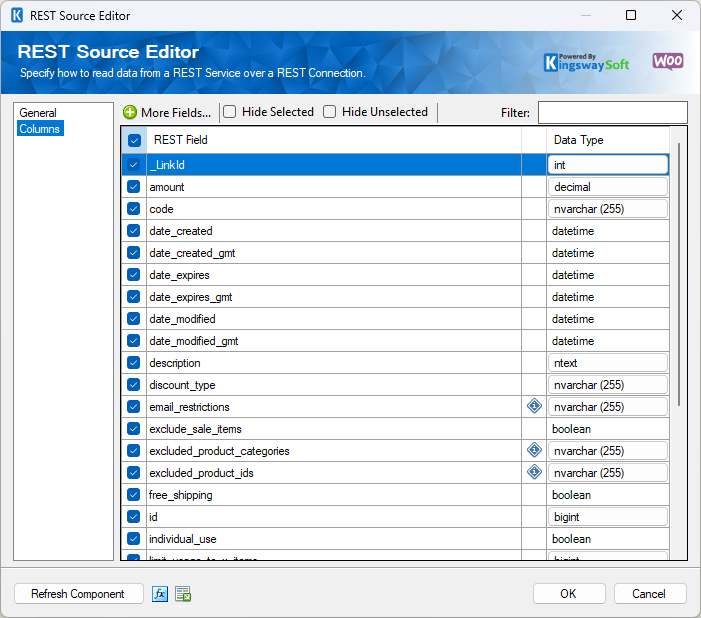Uncheck the individual_use field checkbox
Image resolution: width=701 pixels, height=618 pixels.
tap(133, 538)
